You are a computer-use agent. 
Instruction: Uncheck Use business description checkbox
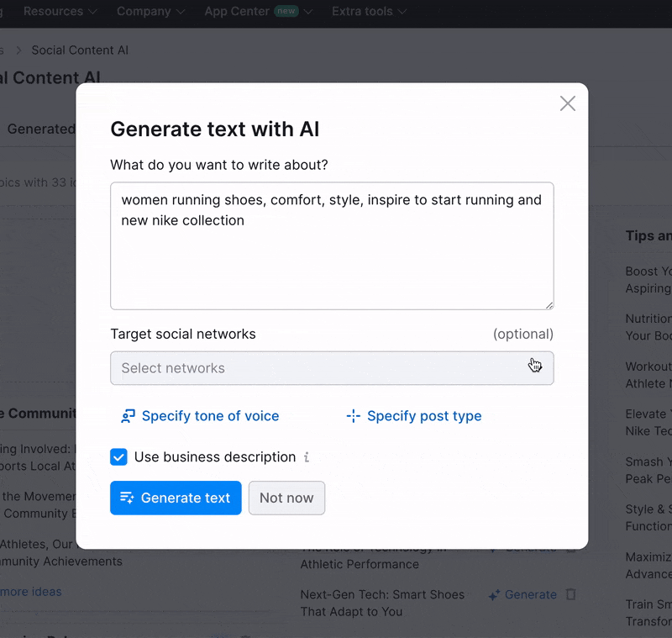pos(119,457)
